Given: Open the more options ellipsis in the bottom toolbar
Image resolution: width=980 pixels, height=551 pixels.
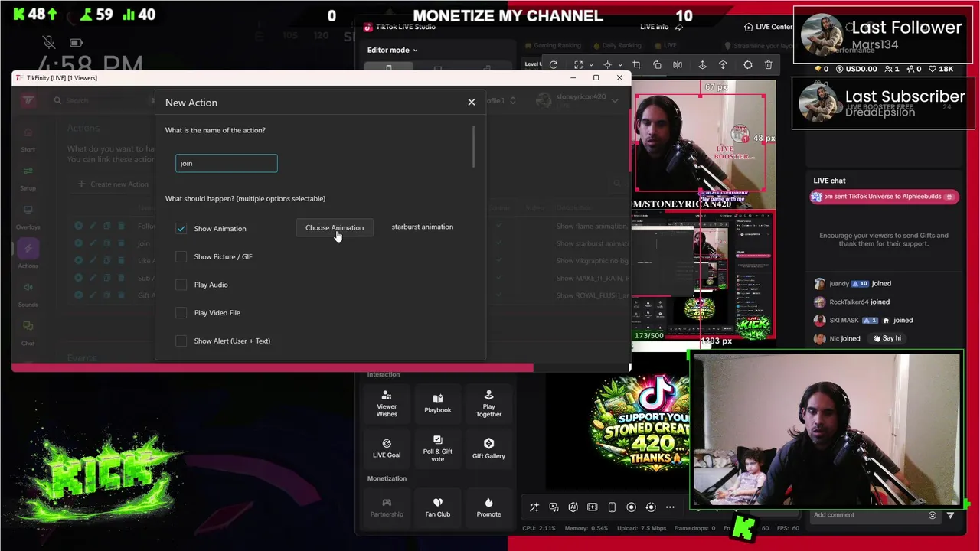Looking at the screenshot, I should [670, 507].
